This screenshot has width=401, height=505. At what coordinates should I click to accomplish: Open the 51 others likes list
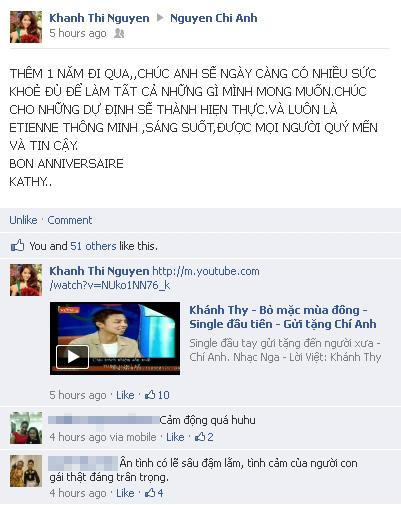tap(93, 246)
